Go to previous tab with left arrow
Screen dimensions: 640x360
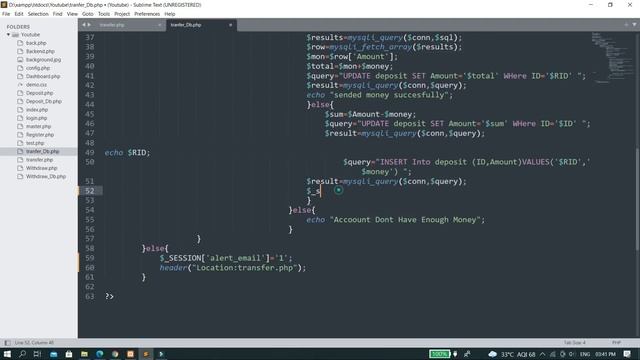coord(84,25)
